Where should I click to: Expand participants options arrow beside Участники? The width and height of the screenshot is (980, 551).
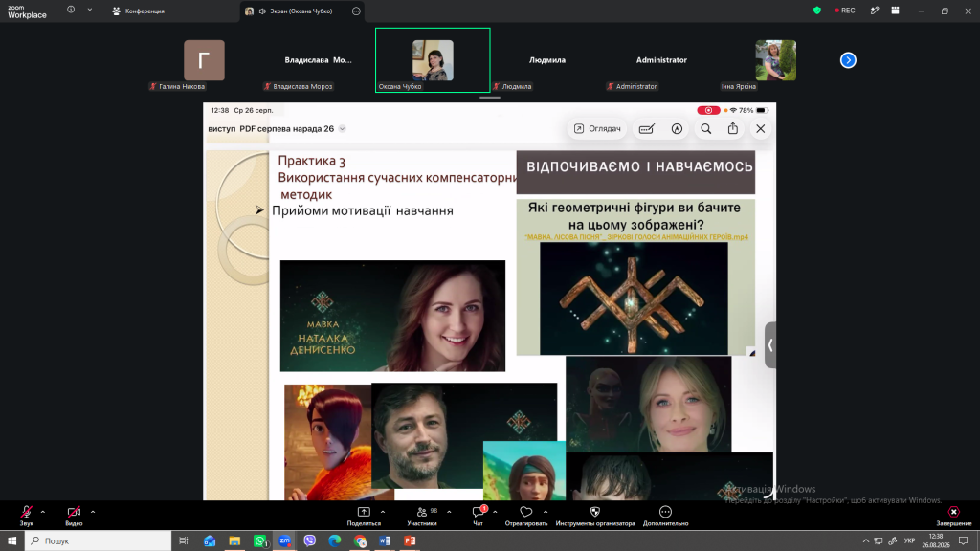coord(449,512)
